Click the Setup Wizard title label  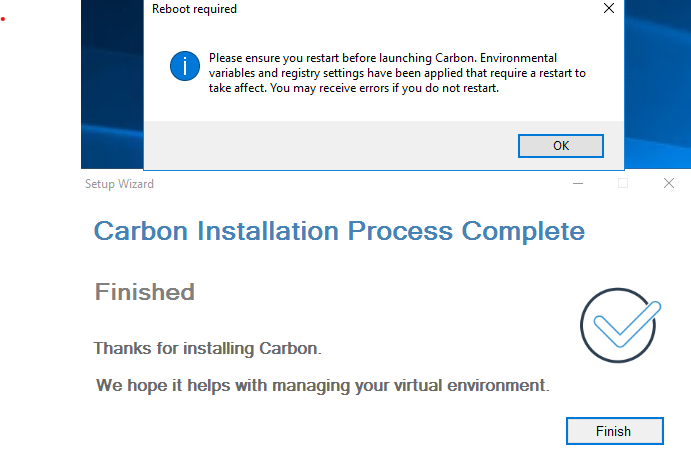119,184
